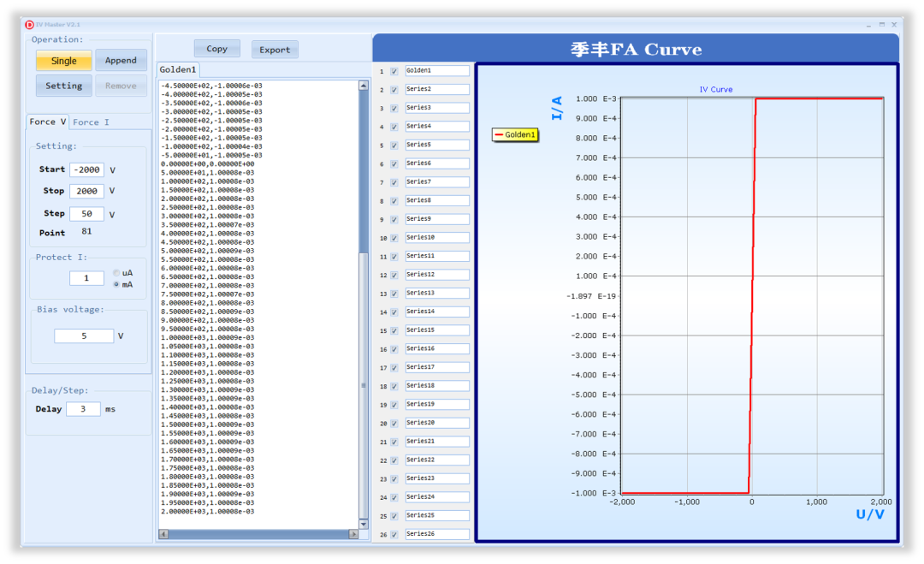Toggle the Series20 checkbox
Image resolution: width=924 pixels, height=564 pixels.
(394, 424)
